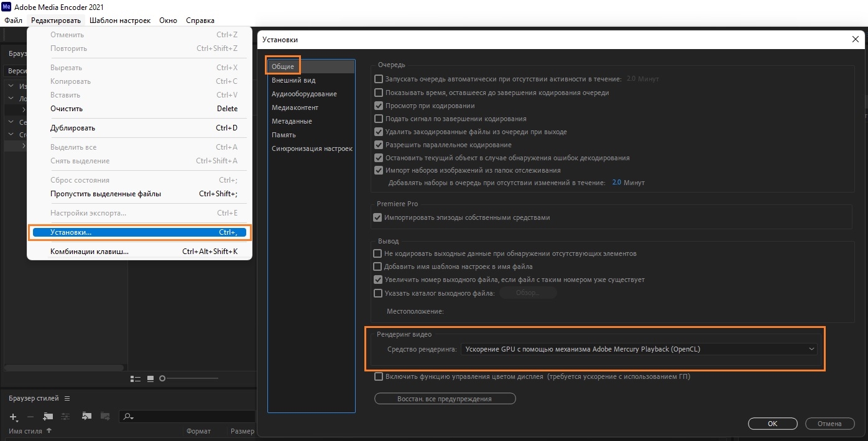Click blue 2.0 minutes value for watch folders

point(617,183)
